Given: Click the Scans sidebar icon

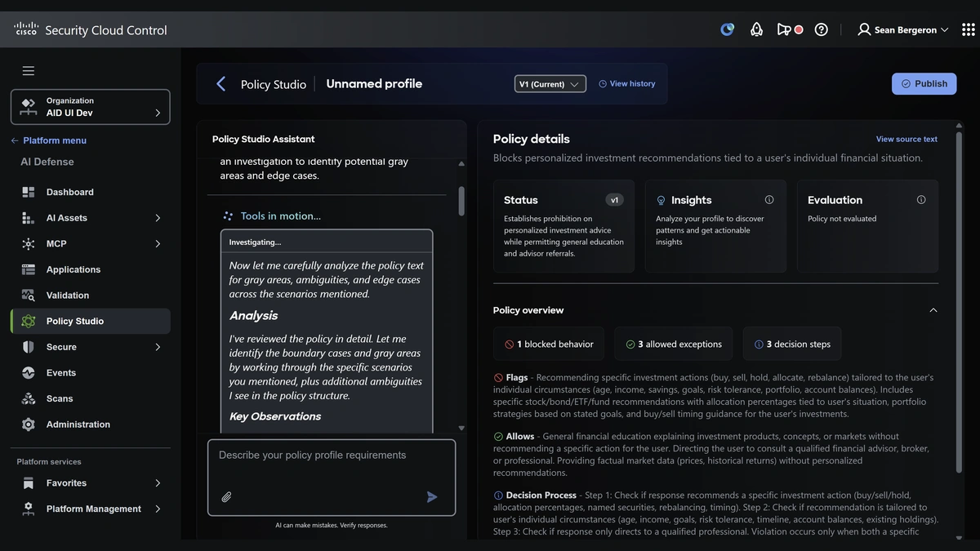Looking at the screenshot, I should pos(29,398).
